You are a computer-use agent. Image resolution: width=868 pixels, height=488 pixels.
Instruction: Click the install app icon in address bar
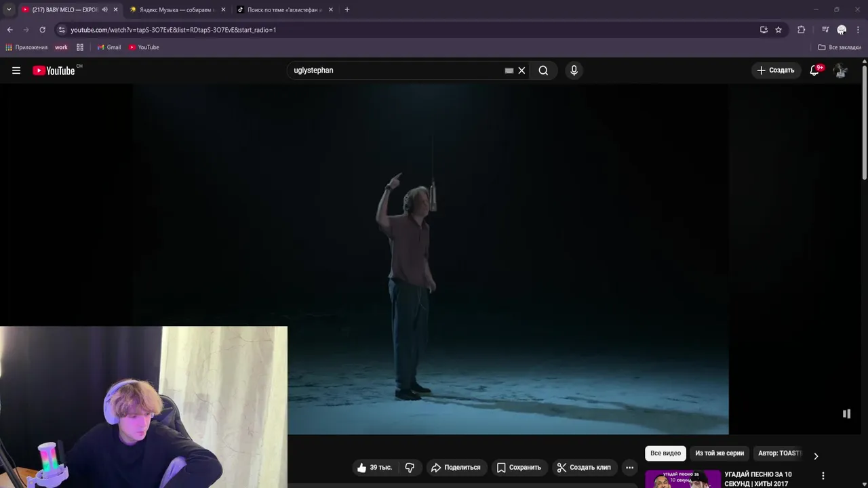click(764, 30)
